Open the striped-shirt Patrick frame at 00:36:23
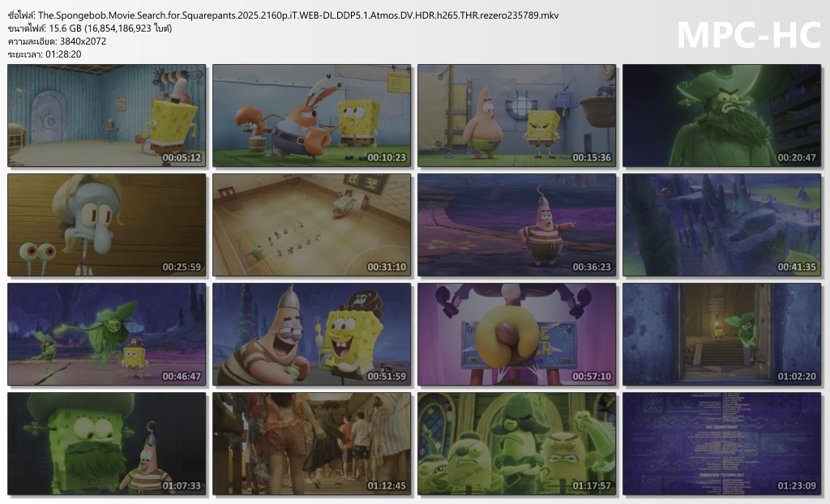Image resolution: width=830 pixels, height=504 pixels. (x=516, y=224)
